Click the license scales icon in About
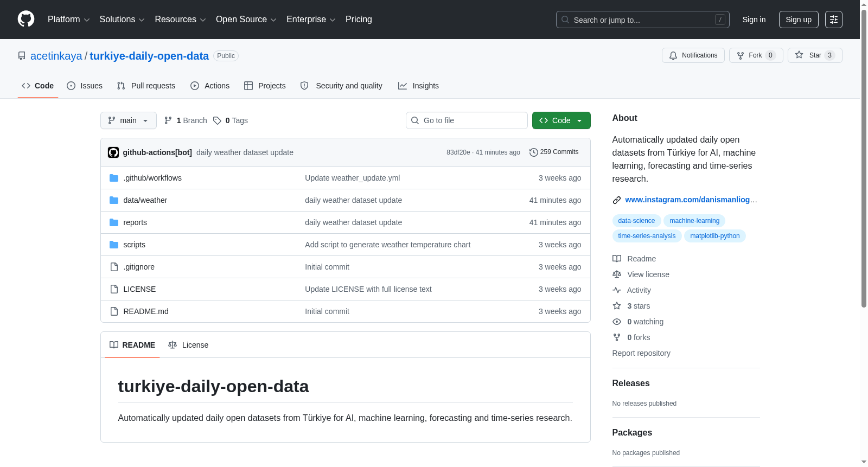Image resolution: width=868 pixels, height=467 pixels. (617, 274)
